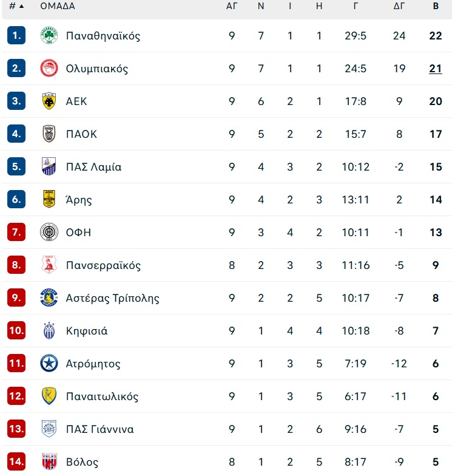Click the ΠΑΟΚ black-and-white crest
452x476 pixels.
pyautogui.click(x=49, y=134)
